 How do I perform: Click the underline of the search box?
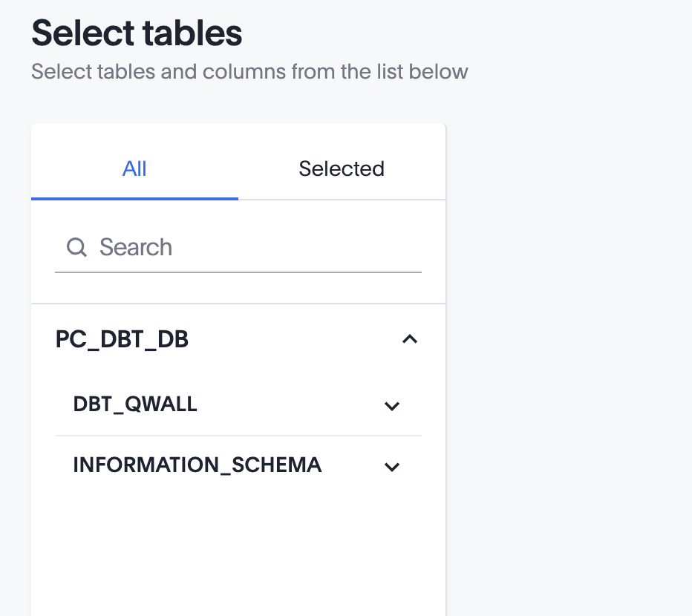coord(238,272)
